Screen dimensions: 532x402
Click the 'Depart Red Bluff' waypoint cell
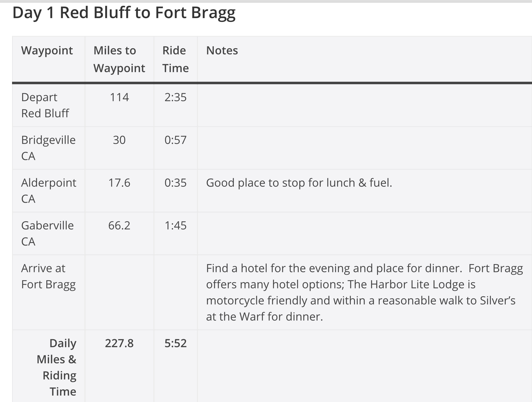tap(45, 105)
